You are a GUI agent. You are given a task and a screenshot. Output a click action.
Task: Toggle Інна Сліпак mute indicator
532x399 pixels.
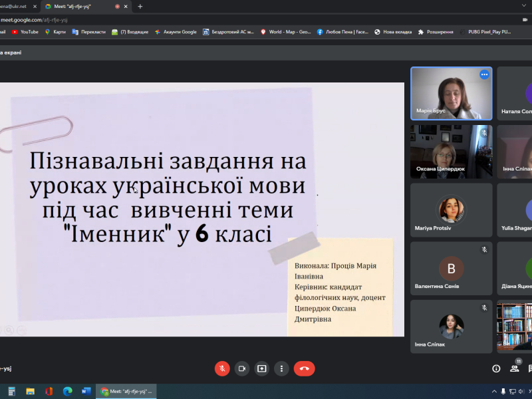[x=484, y=307]
